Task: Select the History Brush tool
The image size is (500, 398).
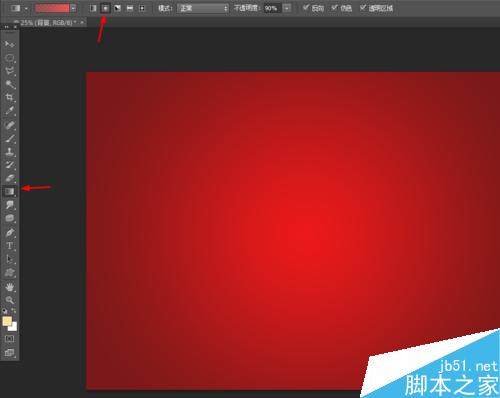Action: [x=9, y=165]
